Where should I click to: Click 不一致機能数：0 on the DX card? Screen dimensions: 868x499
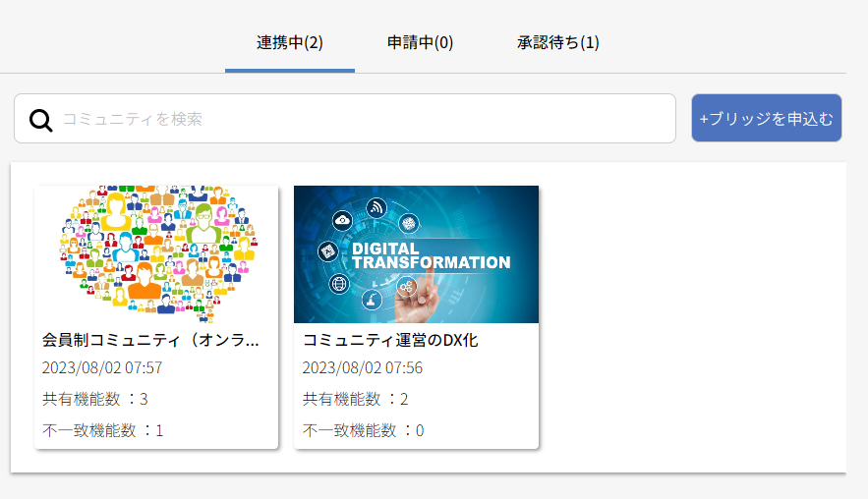tap(363, 430)
